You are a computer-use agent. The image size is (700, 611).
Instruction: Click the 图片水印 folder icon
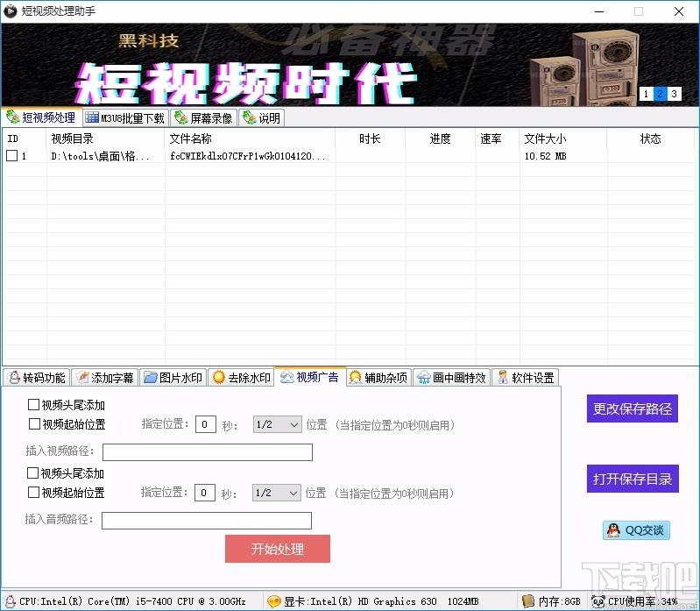[150, 378]
